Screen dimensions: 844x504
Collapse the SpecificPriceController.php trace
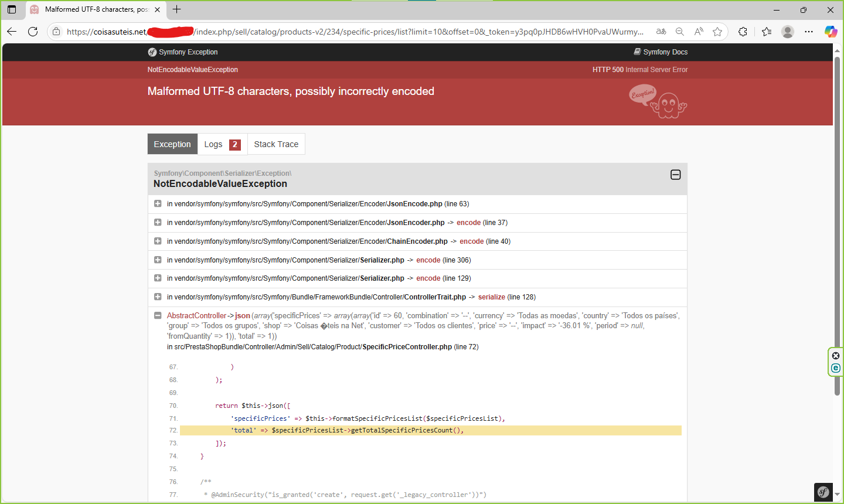coord(158,315)
